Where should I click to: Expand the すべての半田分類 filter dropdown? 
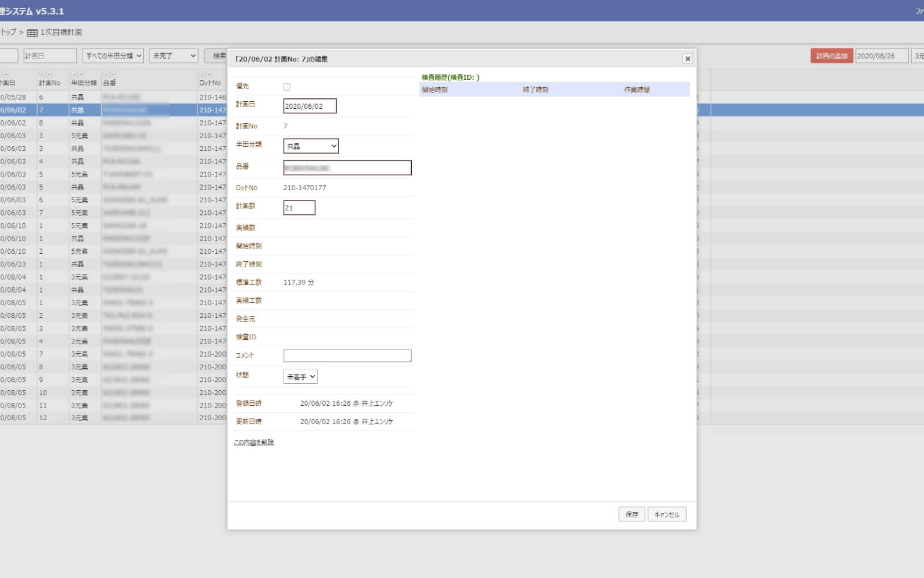113,55
